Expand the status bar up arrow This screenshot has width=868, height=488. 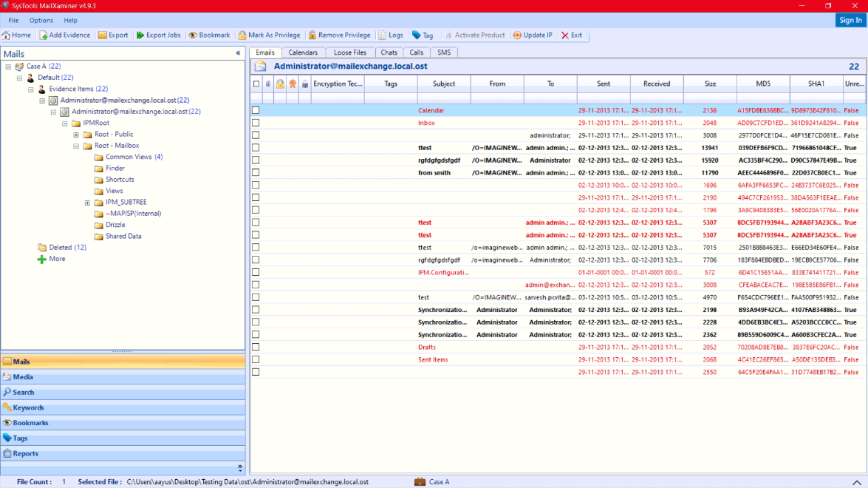[856, 483]
